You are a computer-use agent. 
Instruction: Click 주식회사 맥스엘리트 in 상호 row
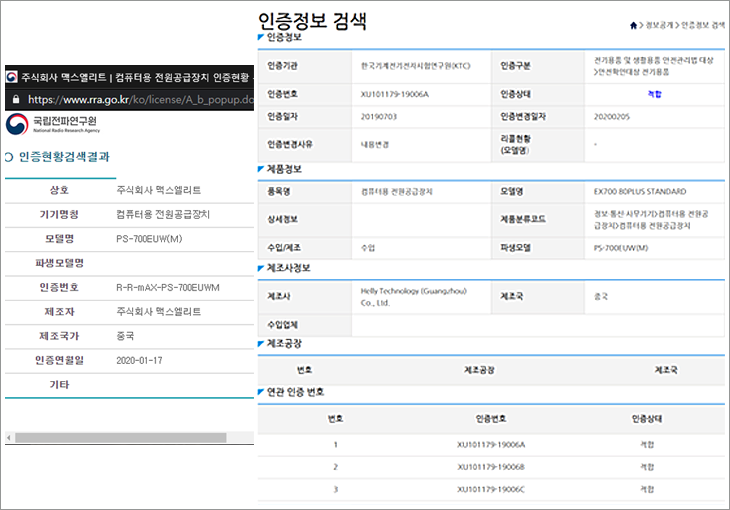158,190
